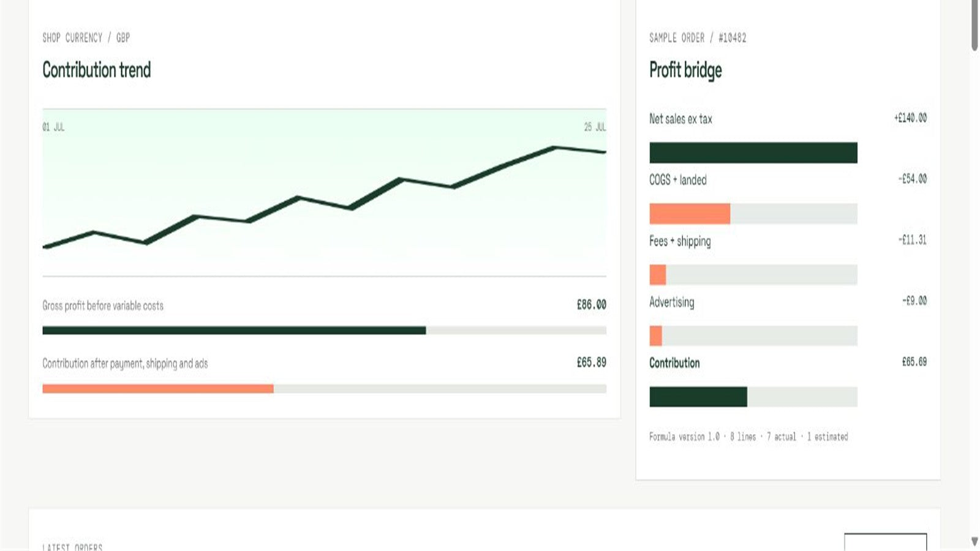The height and width of the screenshot is (551, 980).
Task: Click the Advertising cost bar
Action: pyautogui.click(x=656, y=335)
